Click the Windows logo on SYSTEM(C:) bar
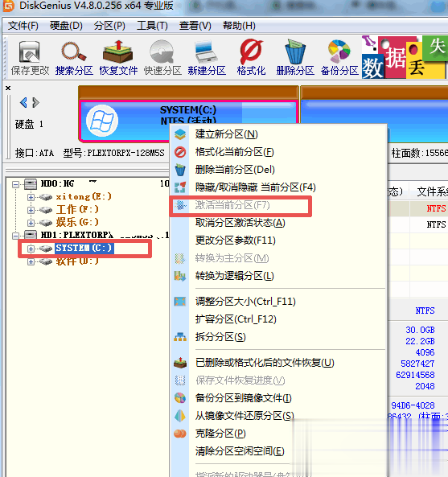Image resolution: width=448 pixels, height=477 pixels. coord(102,121)
